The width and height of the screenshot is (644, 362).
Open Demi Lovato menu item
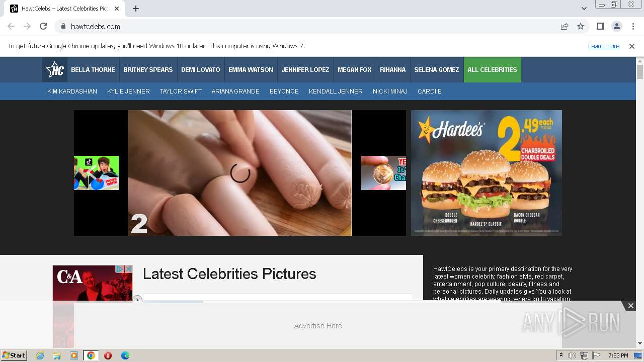(x=201, y=70)
